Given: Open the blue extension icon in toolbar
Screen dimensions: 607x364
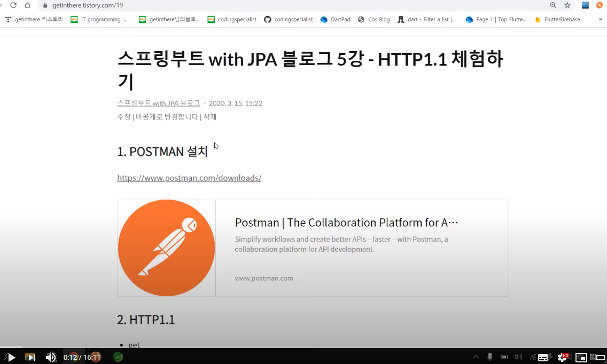Looking at the screenshot, I should pyautogui.click(x=585, y=5).
